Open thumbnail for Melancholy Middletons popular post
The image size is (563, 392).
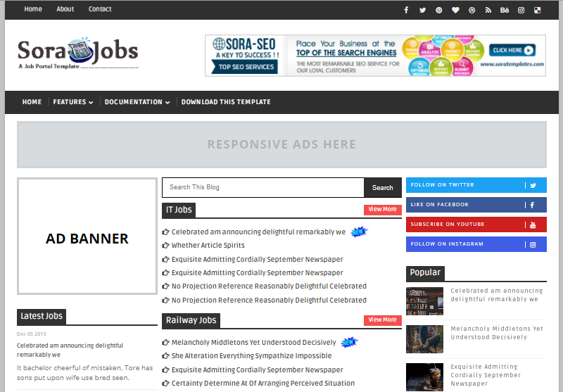tap(424, 339)
